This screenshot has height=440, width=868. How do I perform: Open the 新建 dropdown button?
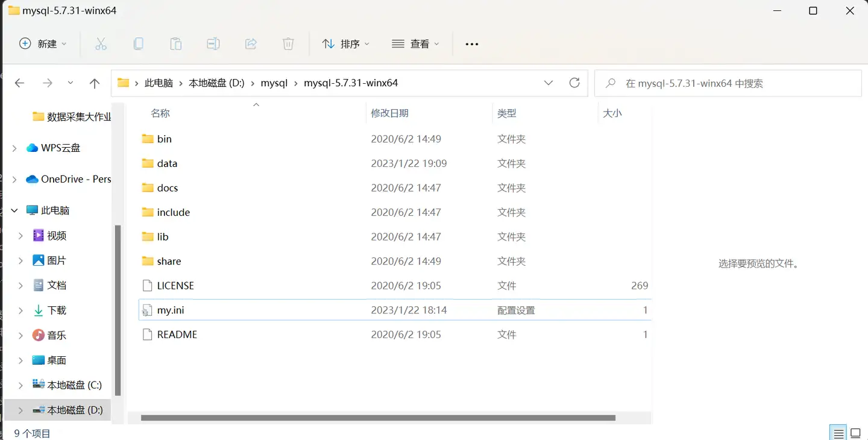tap(43, 44)
